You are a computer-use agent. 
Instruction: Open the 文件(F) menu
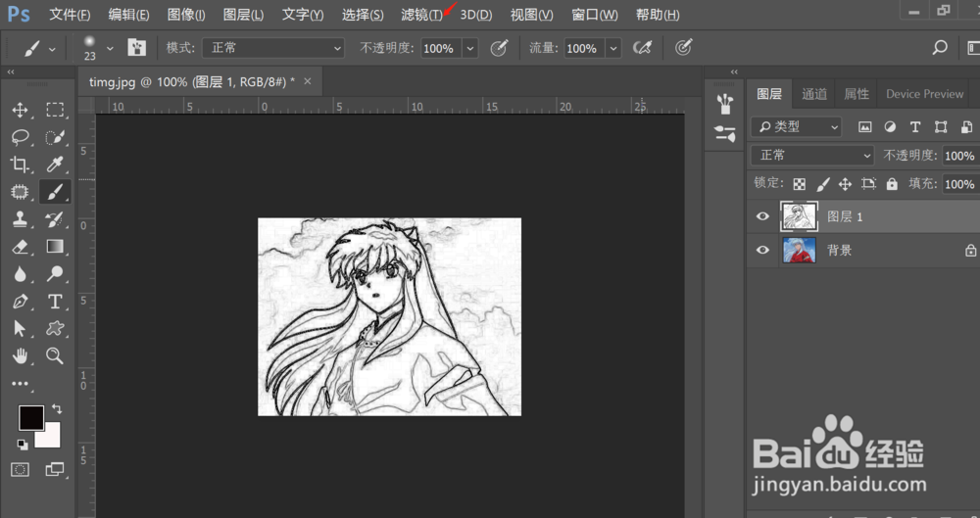[70, 15]
